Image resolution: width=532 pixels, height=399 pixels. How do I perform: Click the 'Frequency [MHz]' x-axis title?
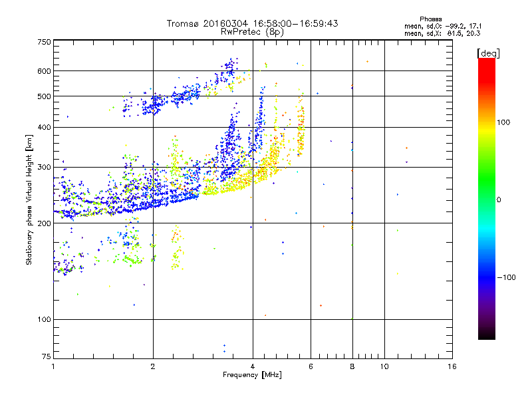[x=252, y=375]
